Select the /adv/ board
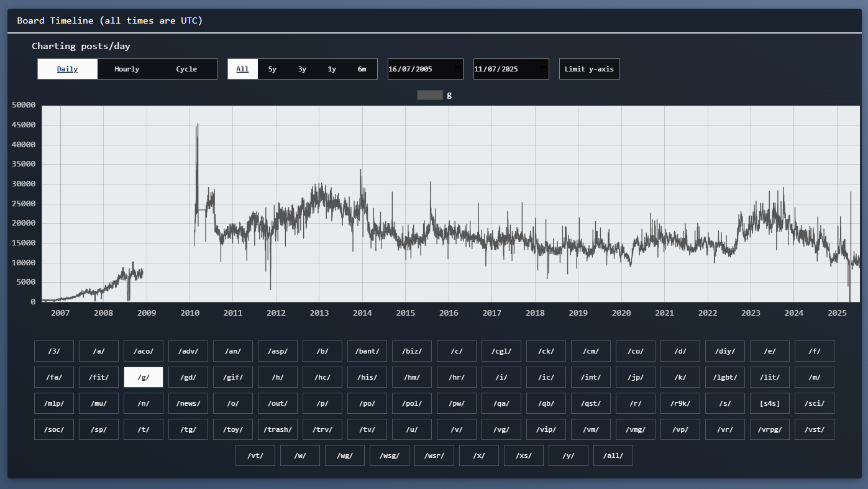Image resolution: width=868 pixels, height=489 pixels. pos(188,351)
